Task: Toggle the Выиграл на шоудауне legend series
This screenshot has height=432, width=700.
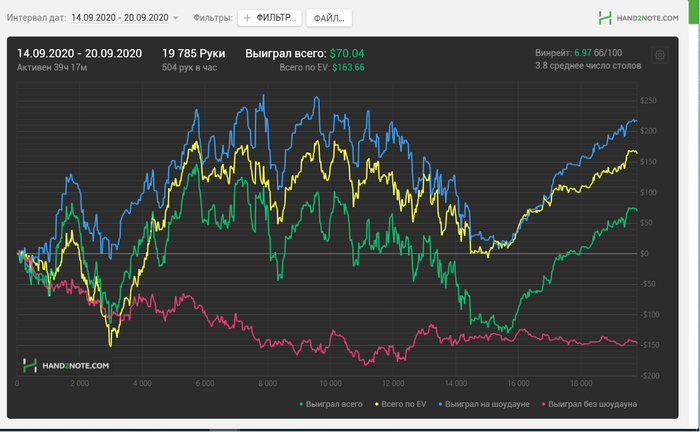Action: pyautogui.click(x=483, y=404)
